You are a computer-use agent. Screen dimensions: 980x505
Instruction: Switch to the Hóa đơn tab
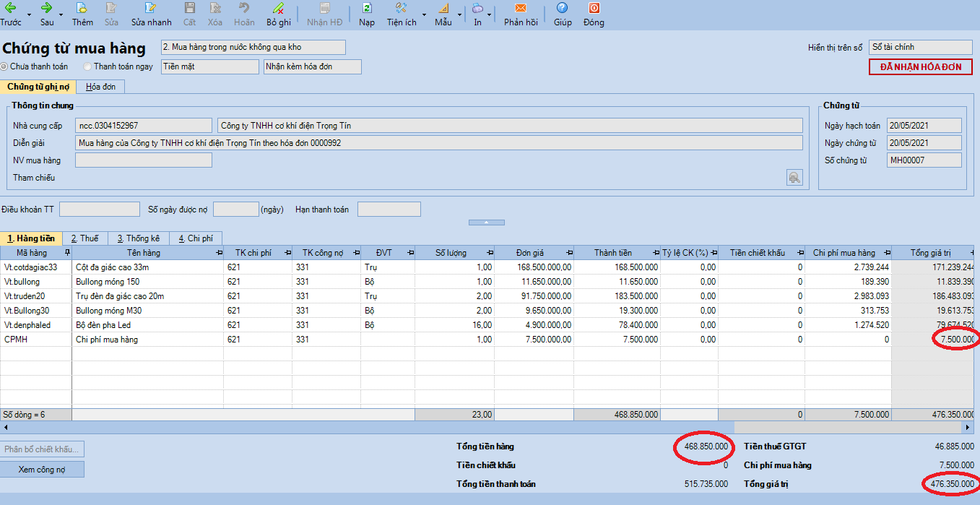click(102, 87)
